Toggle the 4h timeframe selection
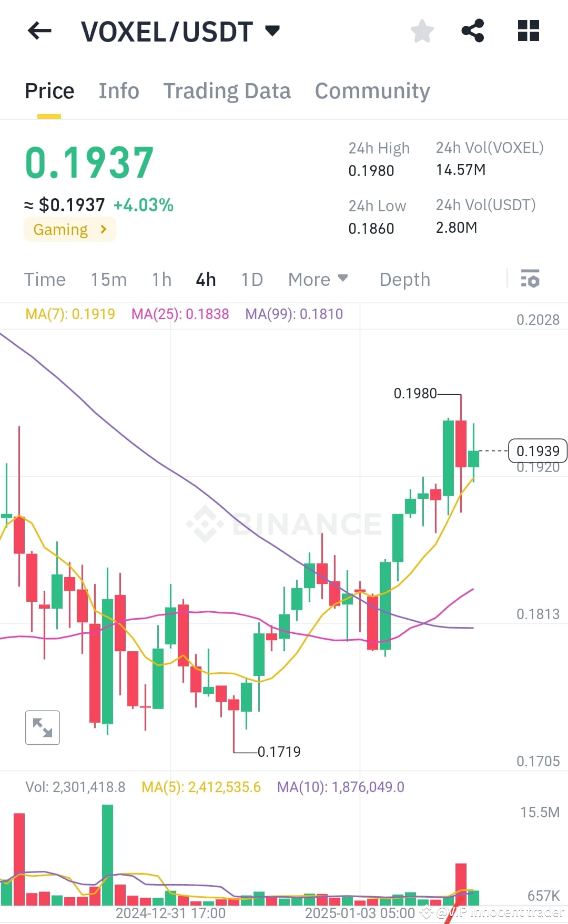Viewport: 568px width, 924px height. click(x=205, y=279)
